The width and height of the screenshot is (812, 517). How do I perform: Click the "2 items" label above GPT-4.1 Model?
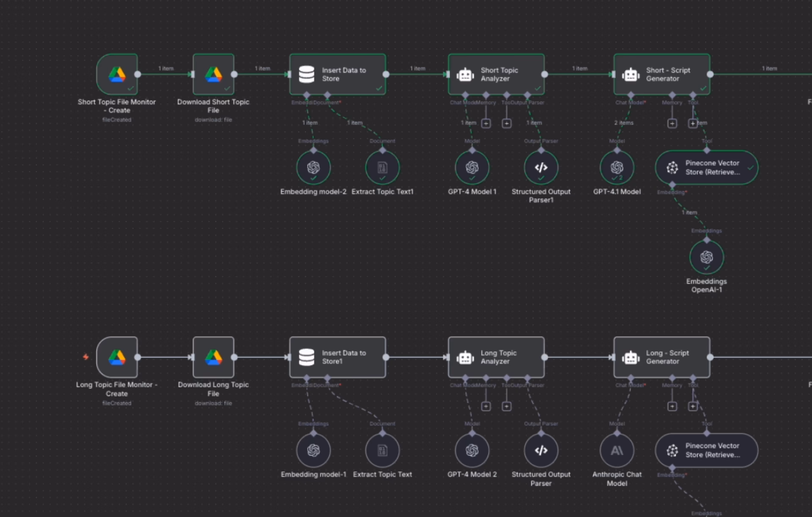click(x=624, y=123)
